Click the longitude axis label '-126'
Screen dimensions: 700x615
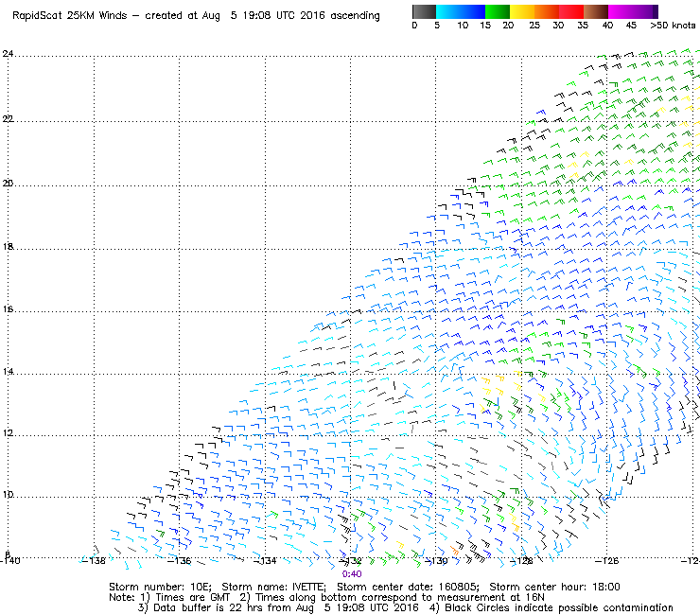pyautogui.click(x=607, y=561)
